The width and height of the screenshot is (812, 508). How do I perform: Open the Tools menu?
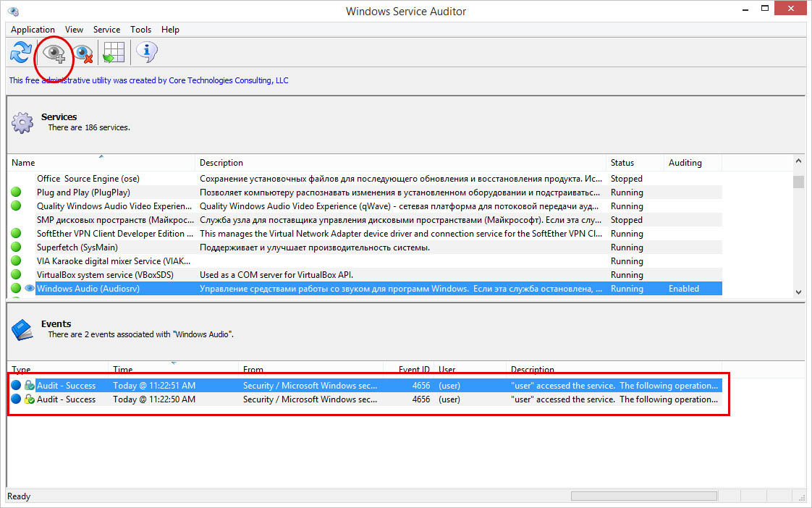click(x=141, y=30)
